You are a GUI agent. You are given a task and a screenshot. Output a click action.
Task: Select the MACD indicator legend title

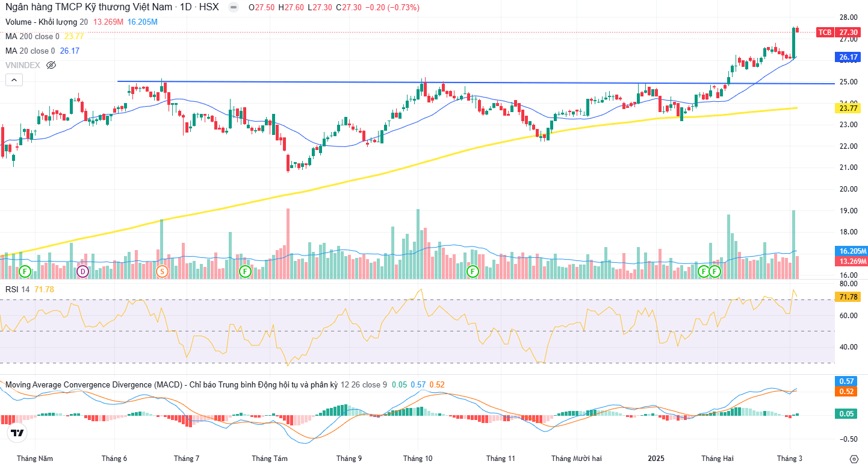point(169,384)
